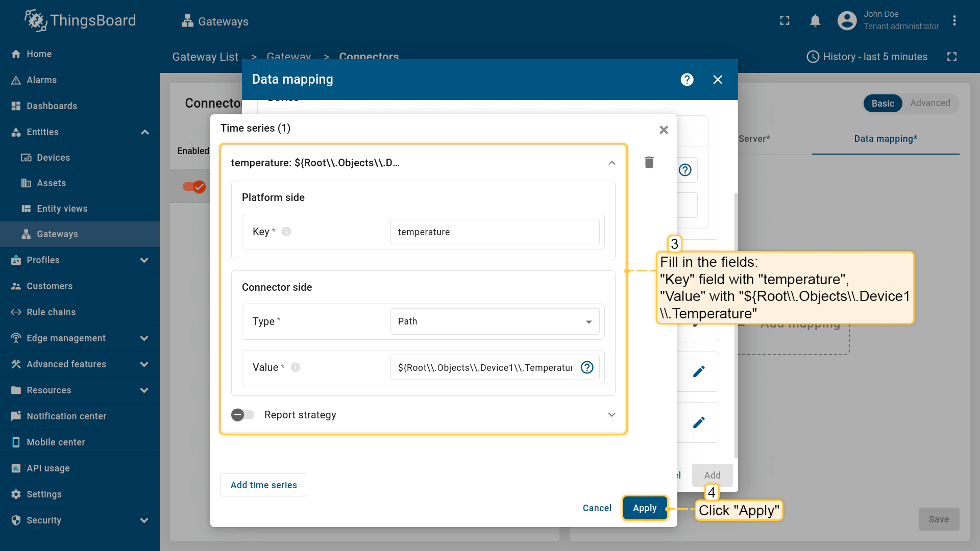Screen dimensions: 980x551
Task: Click the ThingsBoard logo
Action: tap(80, 20)
